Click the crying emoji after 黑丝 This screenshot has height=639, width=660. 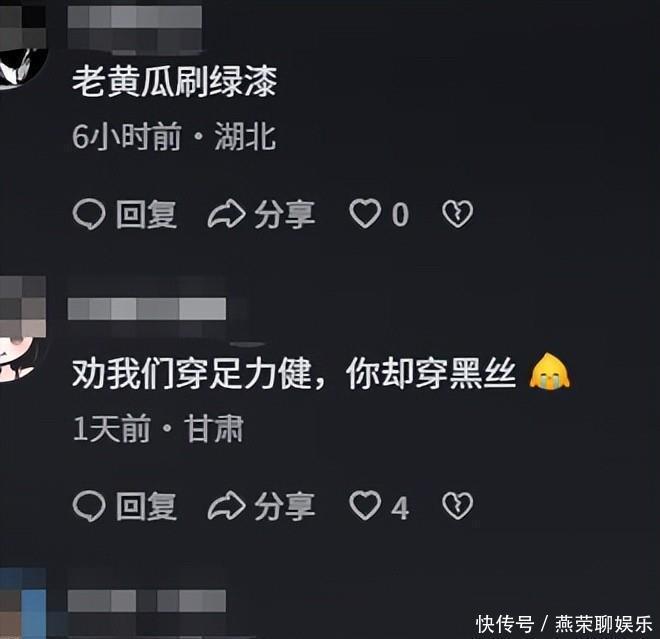click(549, 371)
